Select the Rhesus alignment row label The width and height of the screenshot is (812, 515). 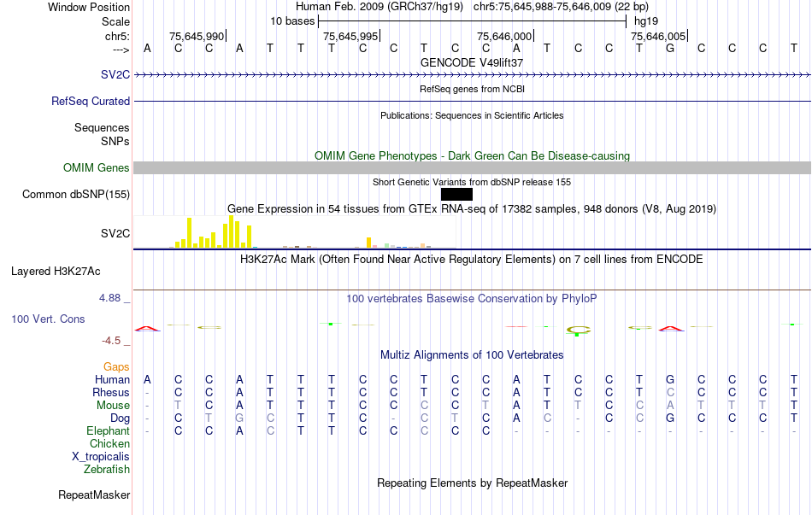pos(111,392)
